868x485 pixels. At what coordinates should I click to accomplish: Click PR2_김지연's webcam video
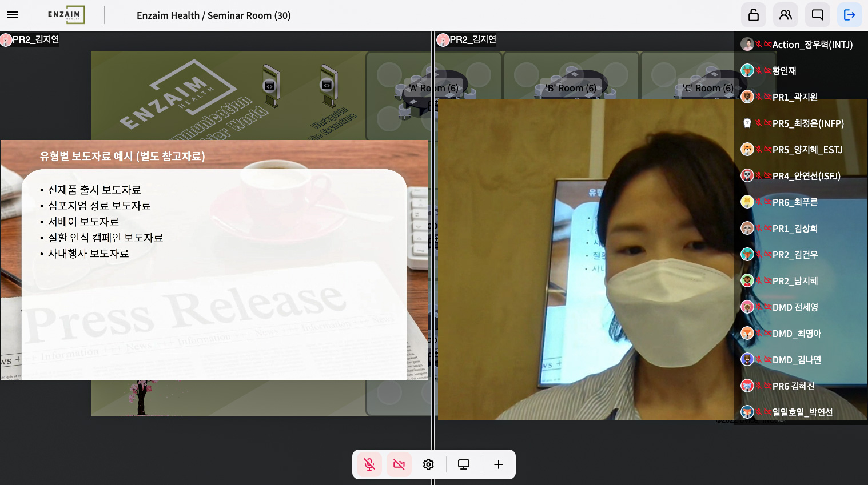coord(586,260)
